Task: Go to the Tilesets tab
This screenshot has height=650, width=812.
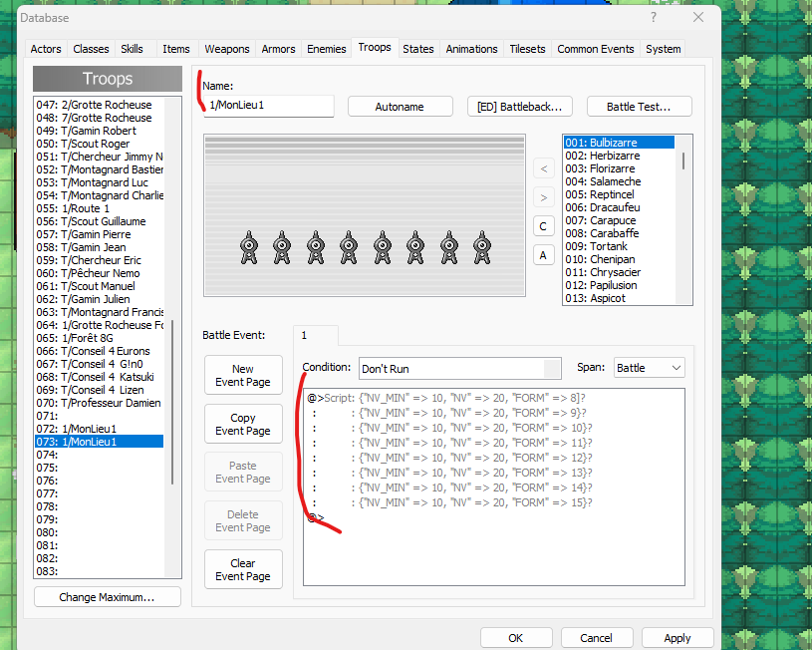Action: pos(527,49)
